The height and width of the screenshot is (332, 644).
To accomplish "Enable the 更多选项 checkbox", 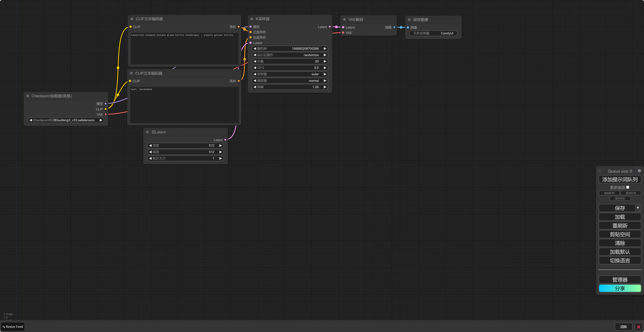I will 628,187.
